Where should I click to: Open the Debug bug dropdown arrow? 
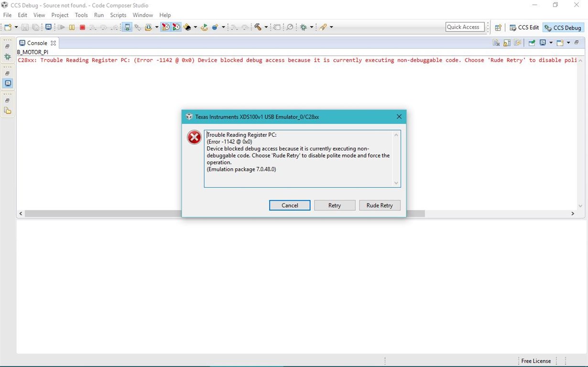coord(312,27)
